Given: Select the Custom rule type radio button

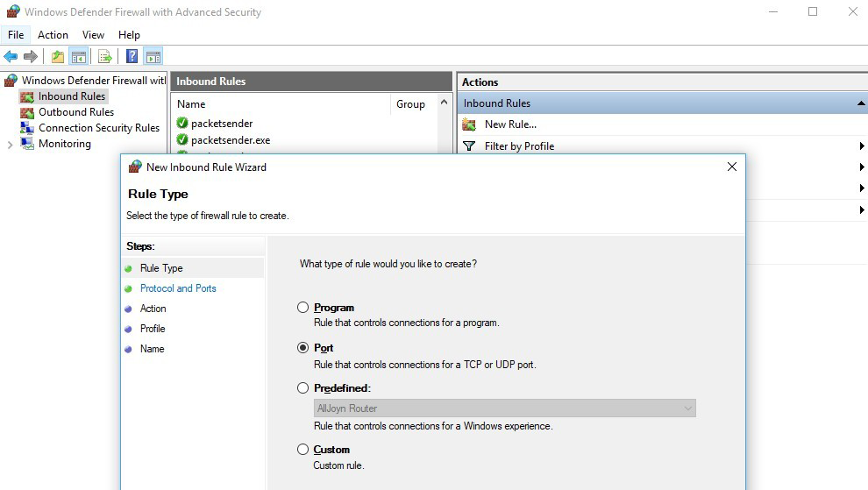Looking at the screenshot, I should click(x=302, y=450).
